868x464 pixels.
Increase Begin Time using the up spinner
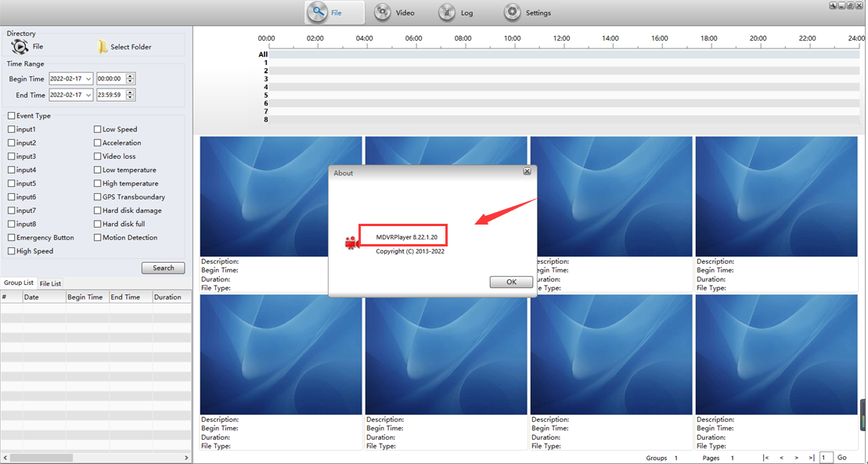[130, 76]
